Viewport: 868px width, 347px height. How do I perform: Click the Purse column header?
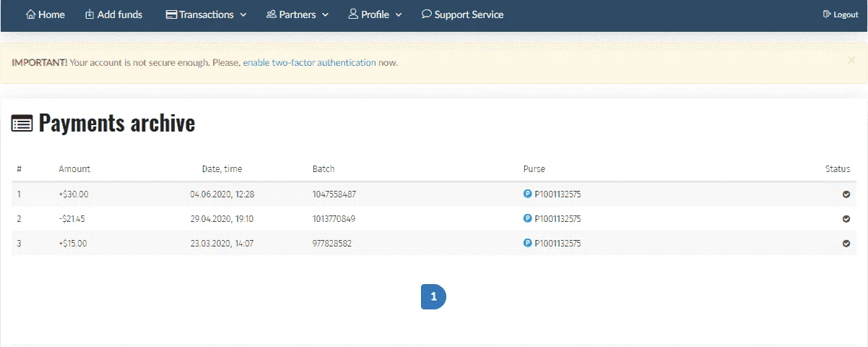click(x=534, y=169)
